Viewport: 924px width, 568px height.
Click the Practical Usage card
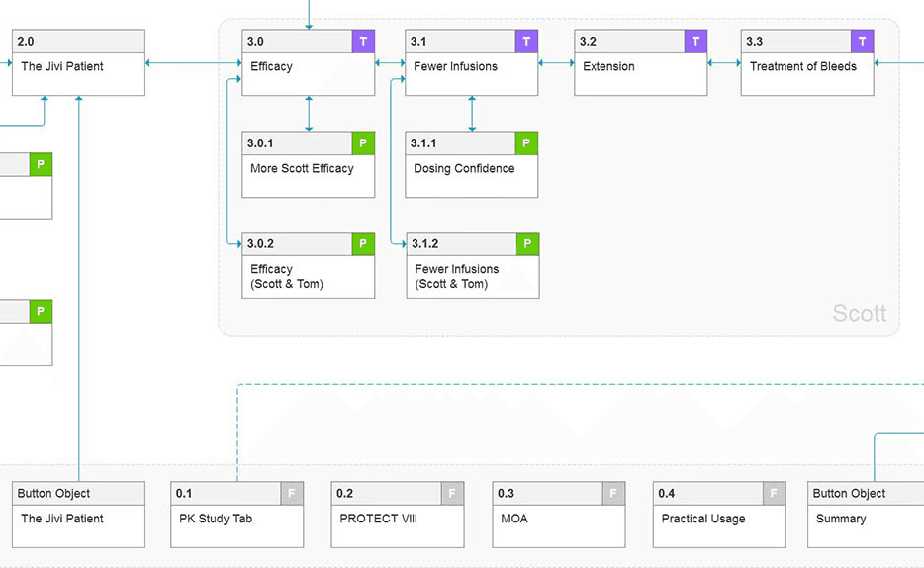click(719, 515)
